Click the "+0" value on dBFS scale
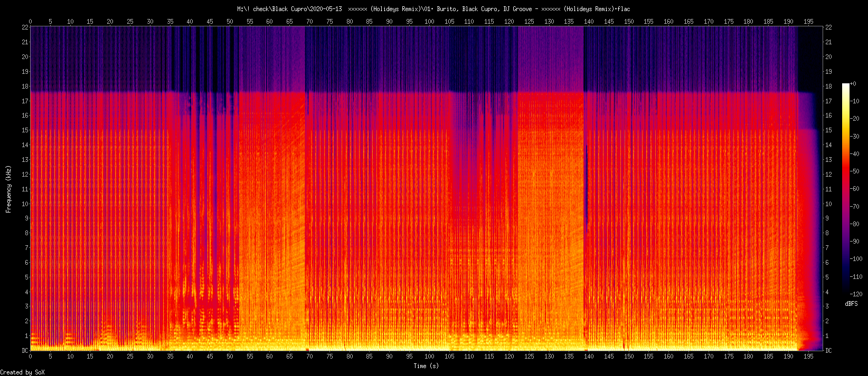Screen dimensions: 868x376 tap(853, 84)
